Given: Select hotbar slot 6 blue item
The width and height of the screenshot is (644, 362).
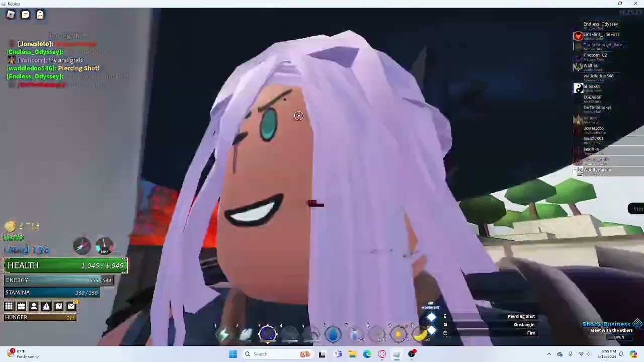Looking at the screenshot, I should coord(333,333).
